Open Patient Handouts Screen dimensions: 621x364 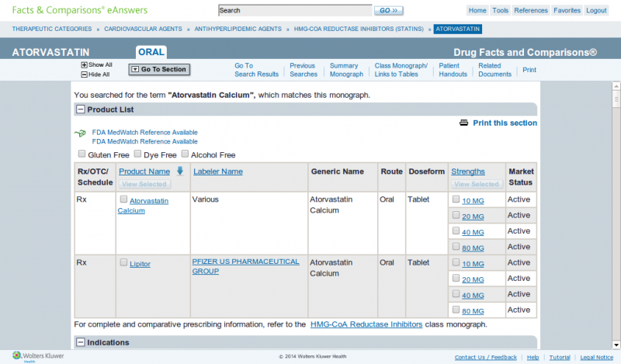point(453,70)
